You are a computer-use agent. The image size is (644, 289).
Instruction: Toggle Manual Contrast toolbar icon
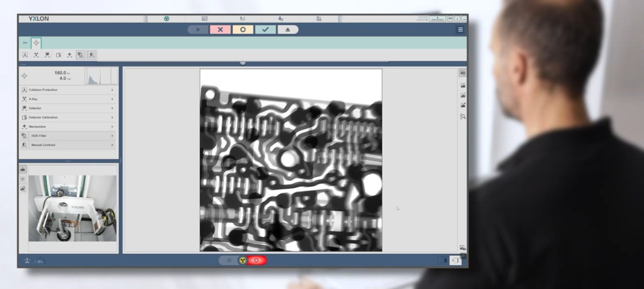[x=92, y=55]
